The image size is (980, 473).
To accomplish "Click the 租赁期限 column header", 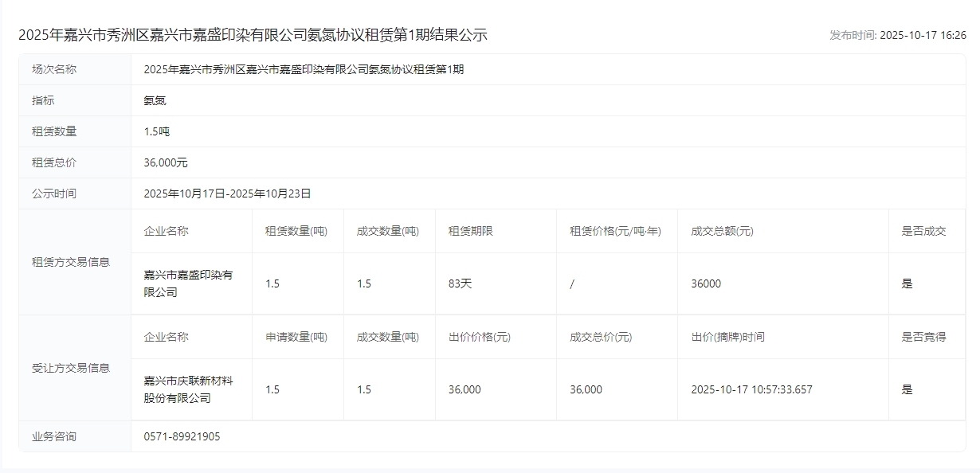I will click(x=470, y=231).
